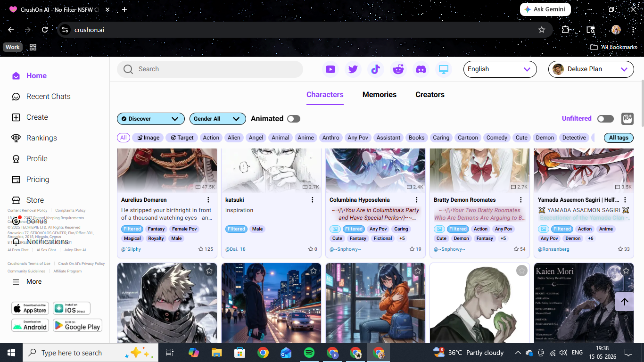This screenshot has height=362, width=644.
Task: Open Recent Chats in sidebar
Action: (41, 97)
